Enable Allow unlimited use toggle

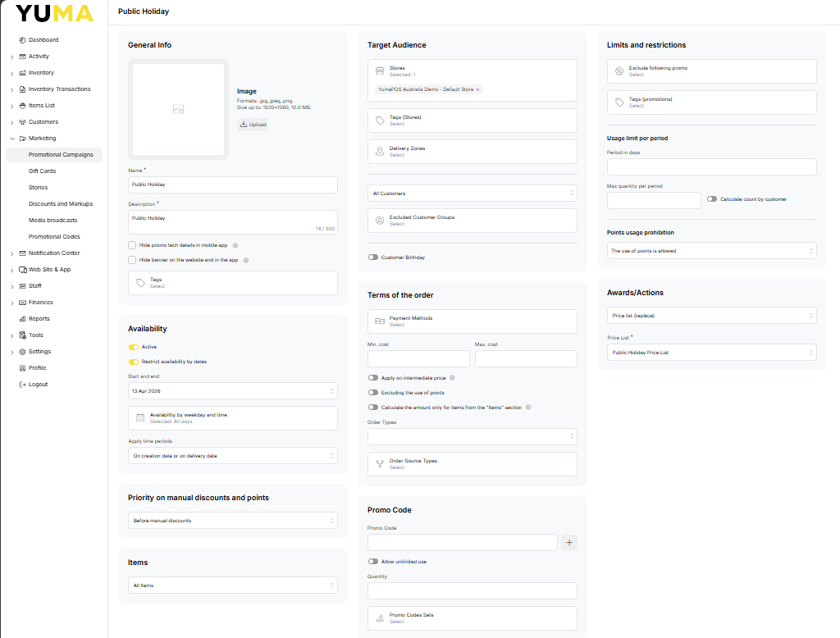click(373, 562)
